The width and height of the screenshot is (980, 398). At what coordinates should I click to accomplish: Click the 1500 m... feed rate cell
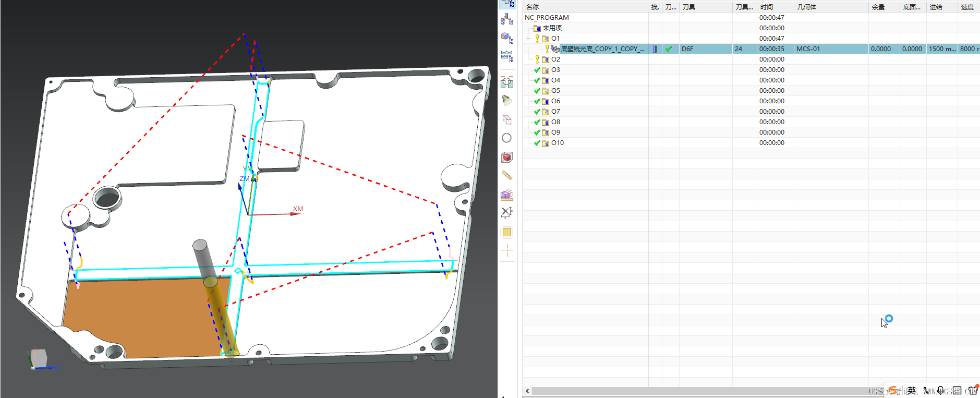pyautogui.click(x=942, y=49)
